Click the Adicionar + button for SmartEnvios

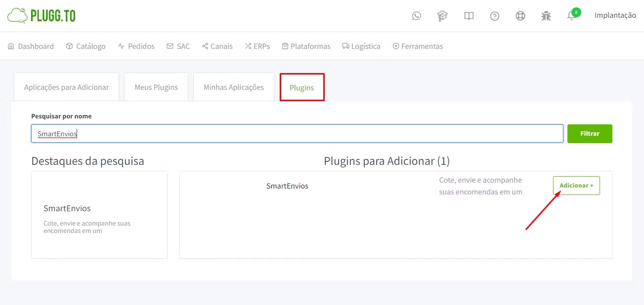tap(576, 186)
